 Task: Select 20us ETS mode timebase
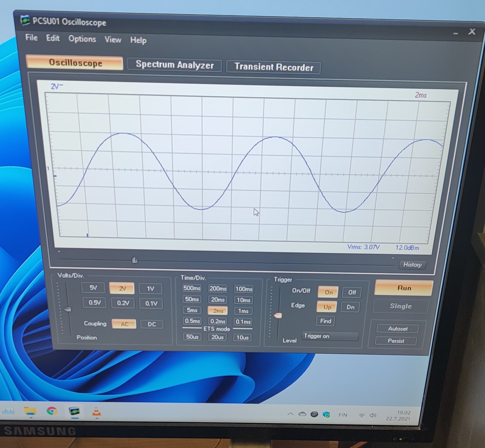click(217, 337)
